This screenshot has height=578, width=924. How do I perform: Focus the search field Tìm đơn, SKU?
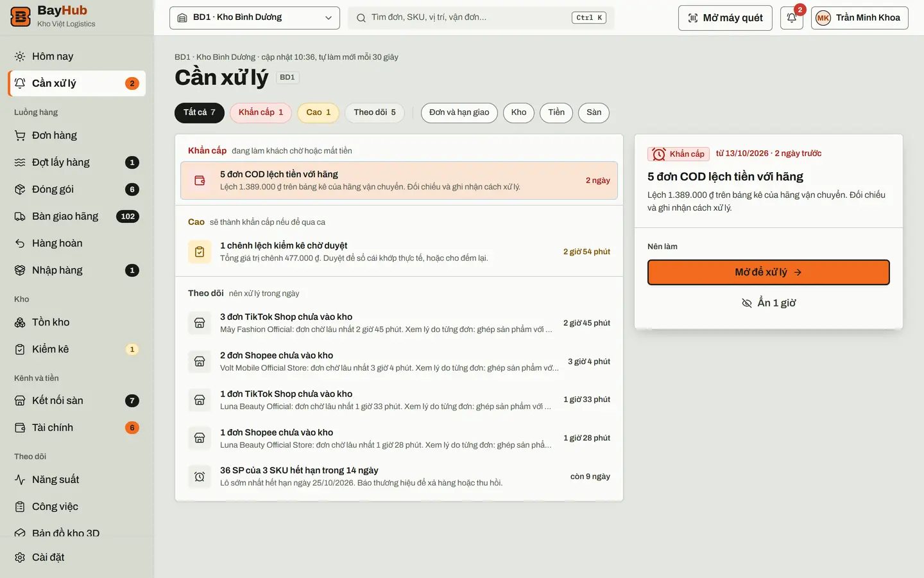point(481,18)
